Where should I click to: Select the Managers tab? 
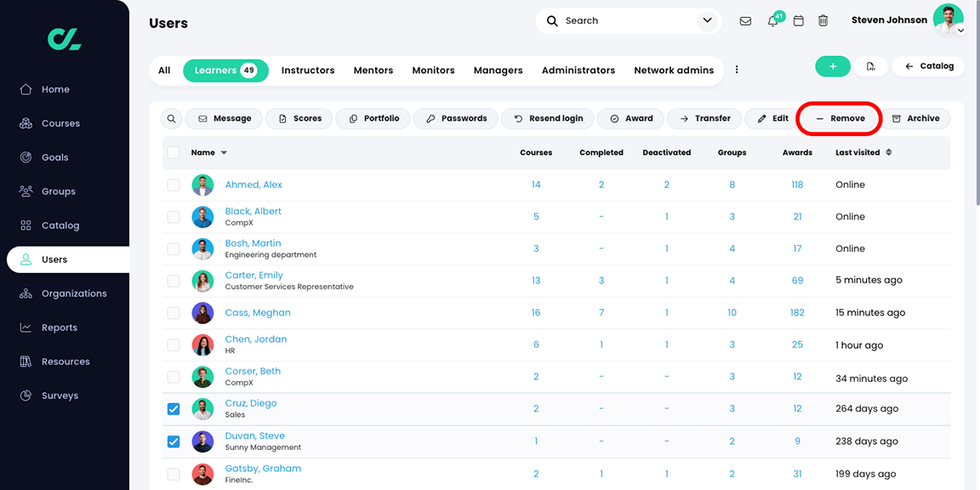click(x=498, y=71)
